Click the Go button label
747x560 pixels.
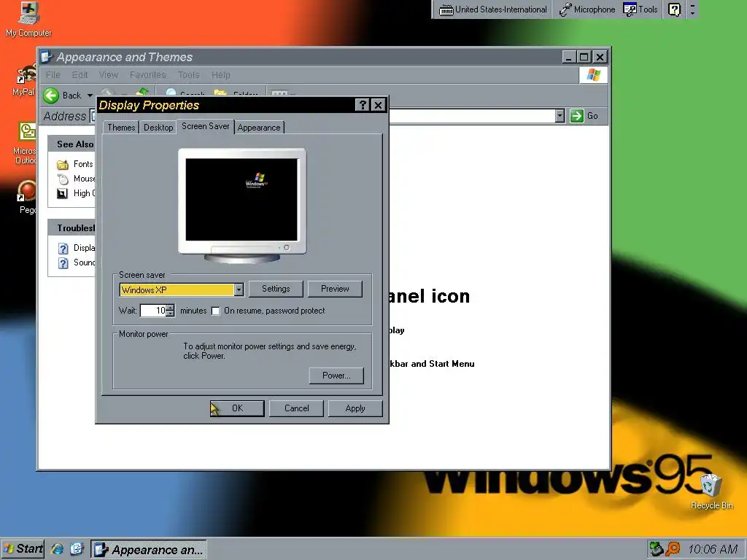[592, 116]
